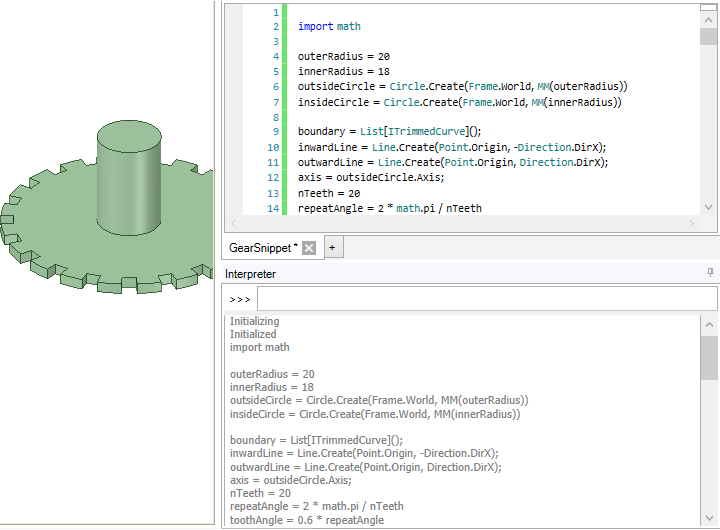Pin the Interpreter panel
720x530 pixels.
(710, 273)
